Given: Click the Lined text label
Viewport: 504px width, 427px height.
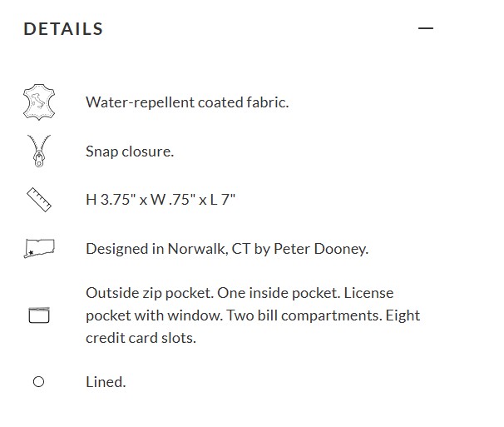Looking at the screenshot, I should coord(106,382).
